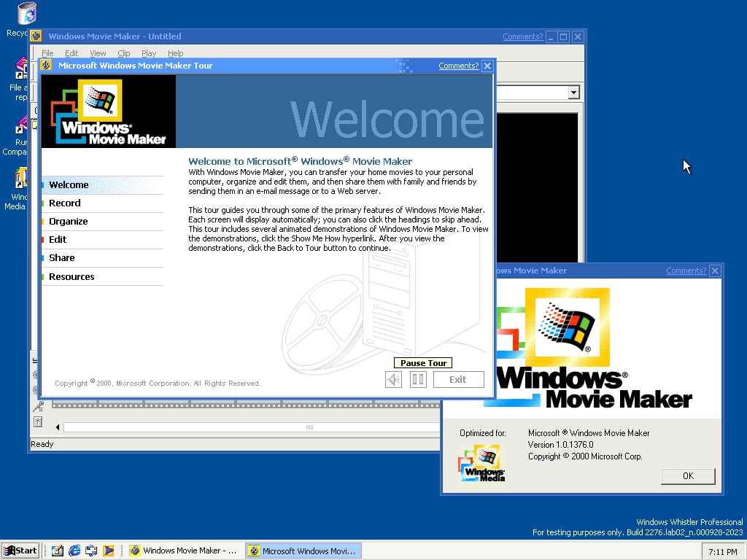Click Microsoft Windows Movie Tour taskbar button
Image resolution: width=747 pixels, height=560 pixels.
pyautogui.click(x=303, y=551)
